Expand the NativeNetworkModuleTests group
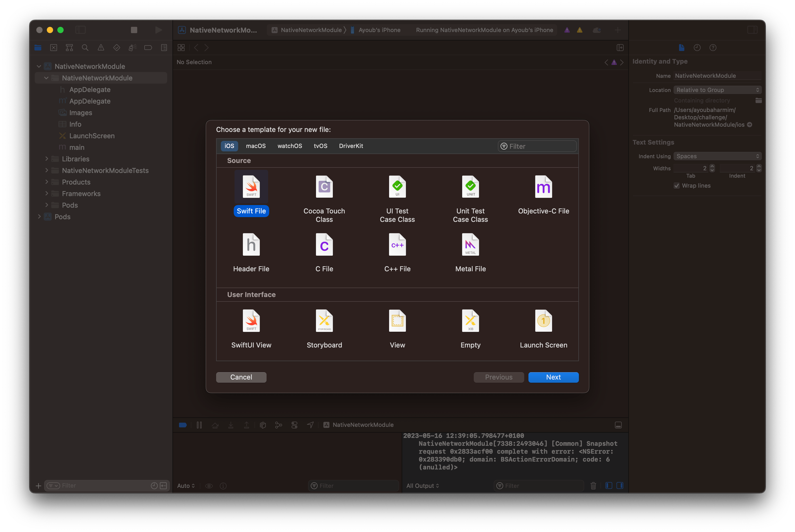Screen dimensions: 795x532 (x=47, y=170)
